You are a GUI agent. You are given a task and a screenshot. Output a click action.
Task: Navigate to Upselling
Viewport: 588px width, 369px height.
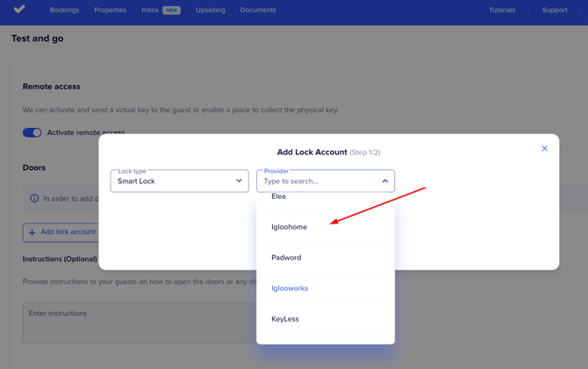pos(210,11)
